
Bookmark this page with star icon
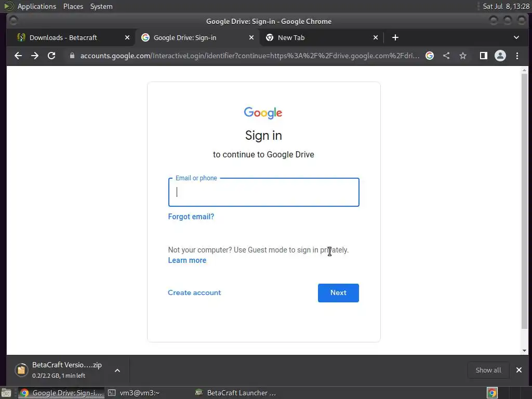tap(463, 56)
